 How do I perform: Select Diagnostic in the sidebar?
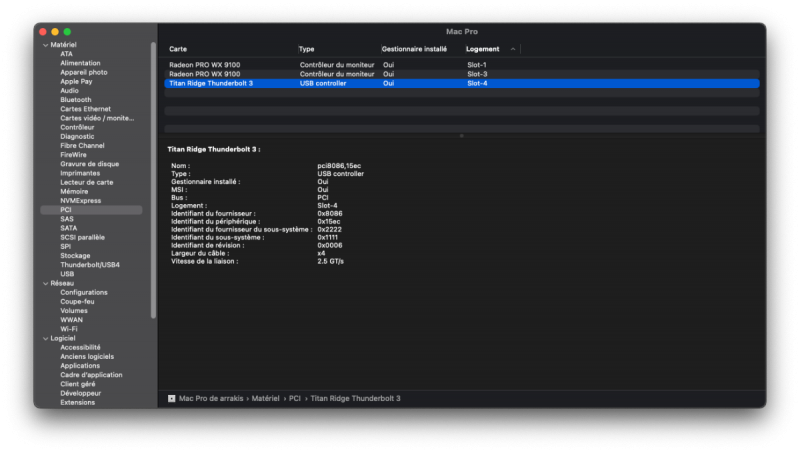point(77,137)
